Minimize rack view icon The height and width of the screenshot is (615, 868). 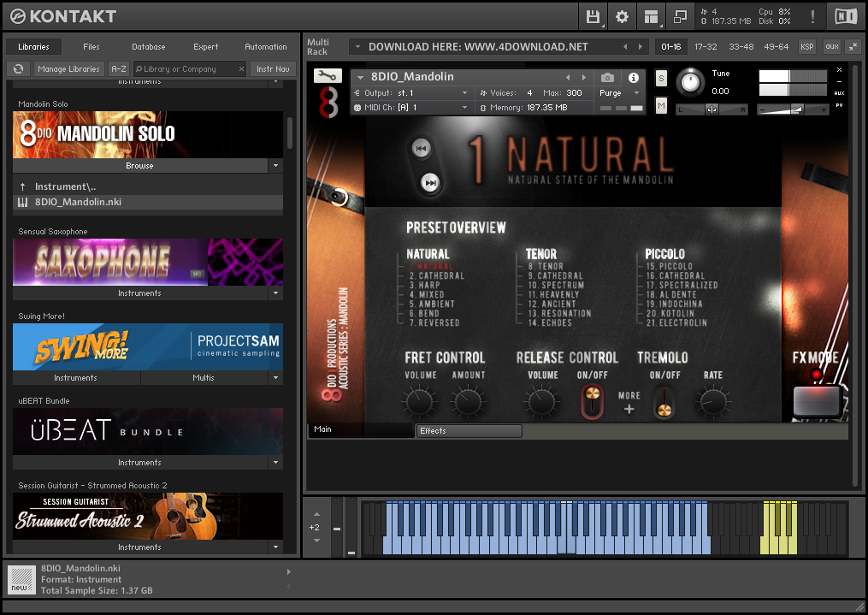(853, 46)
